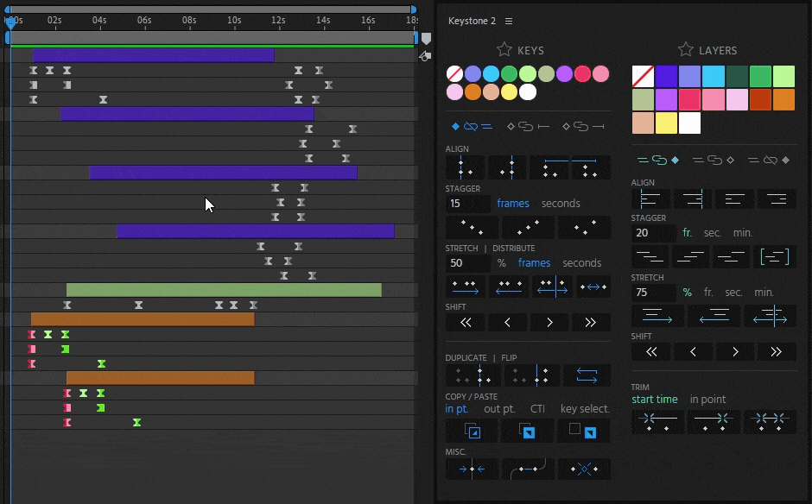Click the Misc. crossed-keys icon
Viewport: 812px width, 504px height.
point(584,469)
